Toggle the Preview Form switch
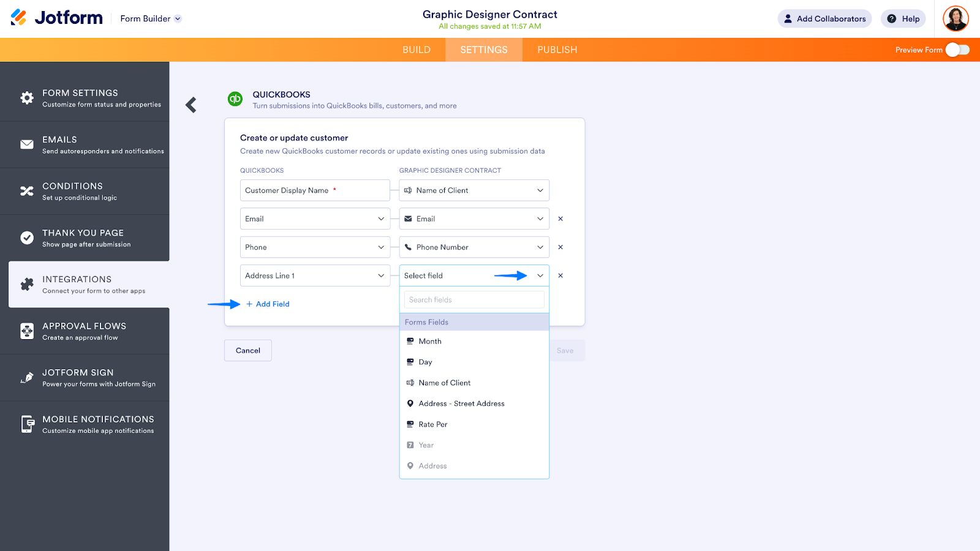The height and width of the screenshot is (551, 980). [958, 50]
